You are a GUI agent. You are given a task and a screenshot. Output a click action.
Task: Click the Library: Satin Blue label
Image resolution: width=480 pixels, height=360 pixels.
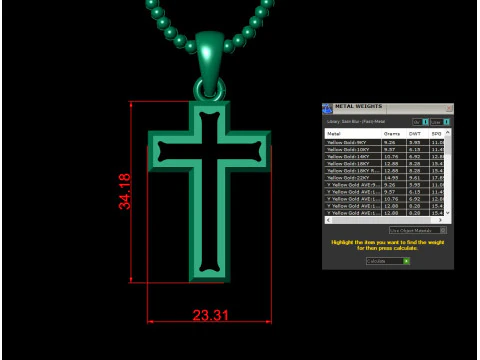356,122
